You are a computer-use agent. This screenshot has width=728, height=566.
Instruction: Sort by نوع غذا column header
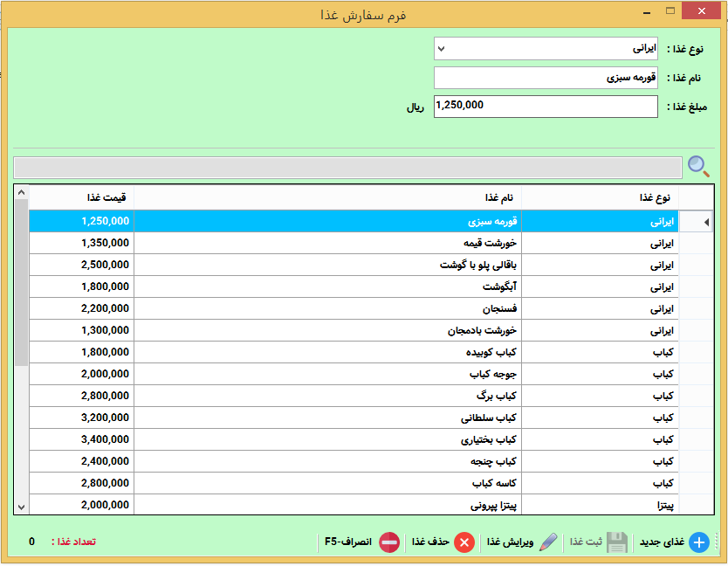(x=600, y=197)
